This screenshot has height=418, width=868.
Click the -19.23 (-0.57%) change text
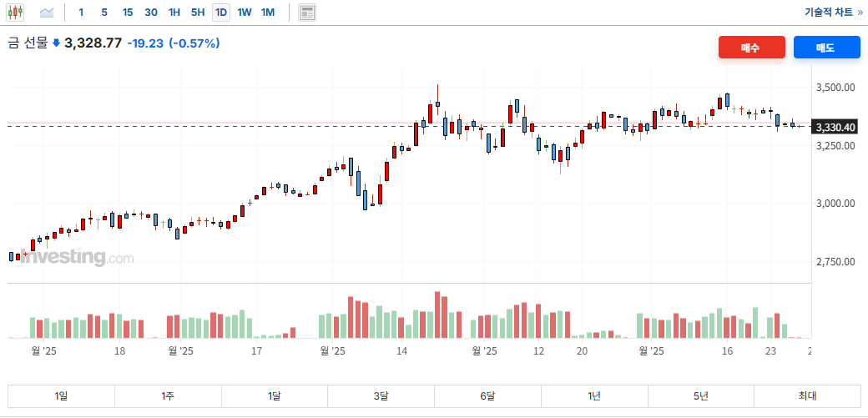pos(174,43)
